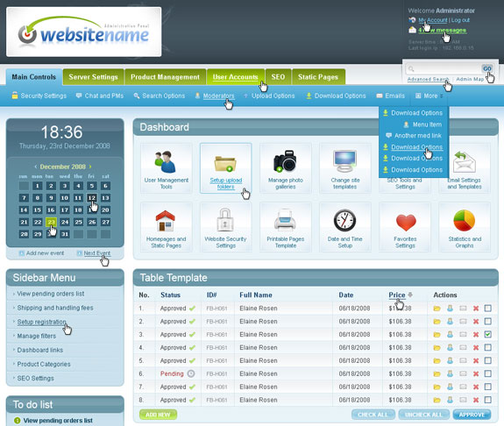The width and height of the screenshot is (504, 426).
Task: Check the checkbox in table row 5
Action: coord(487,361)
